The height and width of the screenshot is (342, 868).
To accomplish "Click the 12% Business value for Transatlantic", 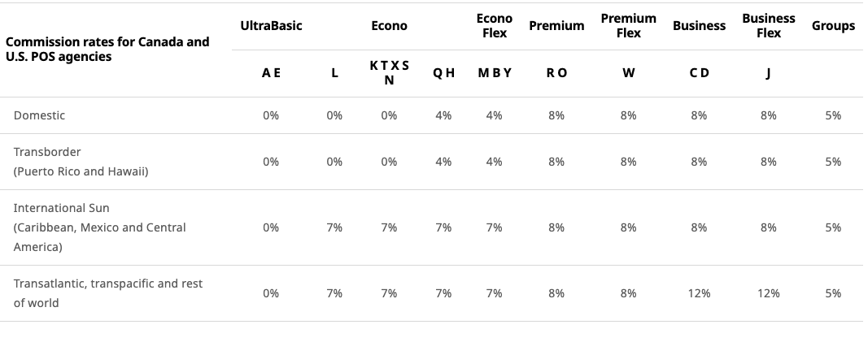I will coord(699,293).
